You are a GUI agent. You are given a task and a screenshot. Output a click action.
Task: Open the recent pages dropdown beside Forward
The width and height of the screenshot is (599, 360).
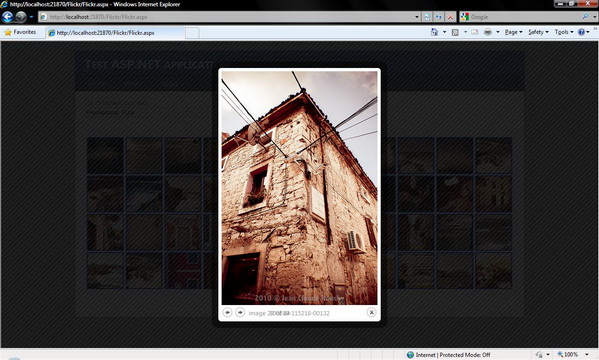[x=31, y=17]
